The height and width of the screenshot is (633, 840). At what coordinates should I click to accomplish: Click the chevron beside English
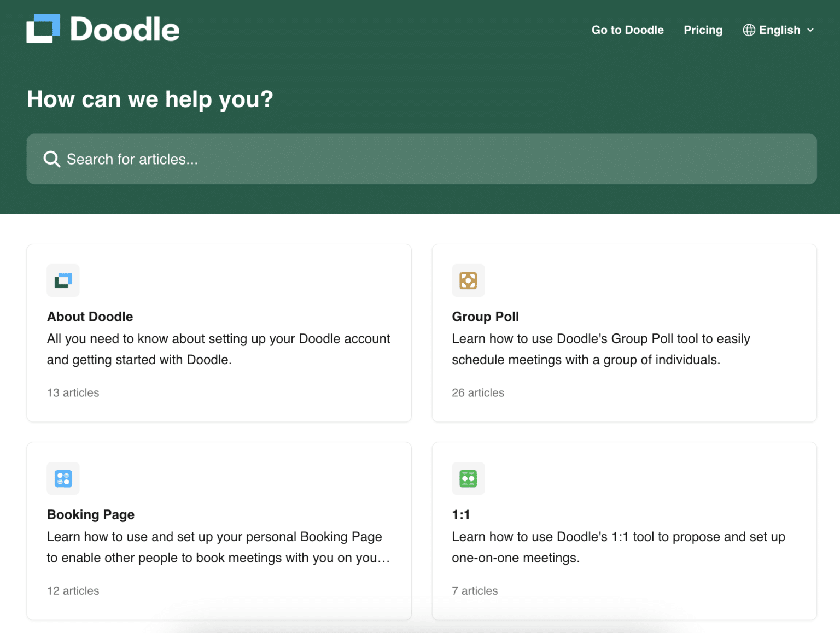810,31
